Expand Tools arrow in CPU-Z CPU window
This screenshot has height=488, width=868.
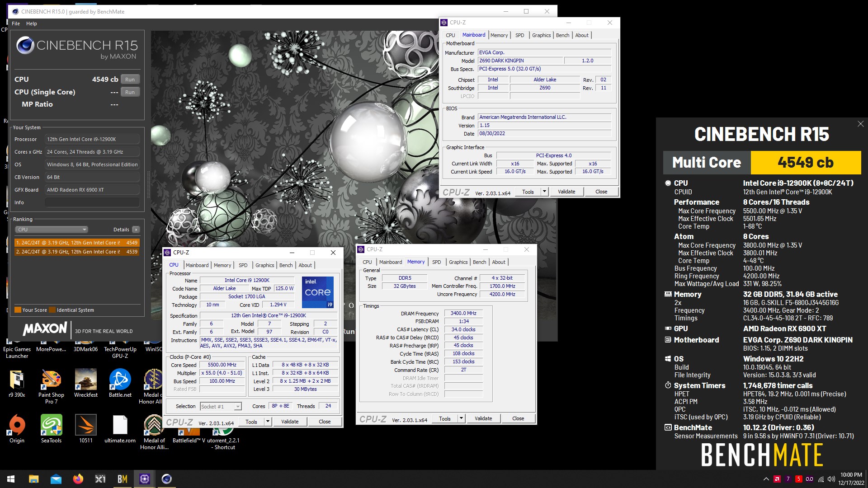click(x=268, y=422)
